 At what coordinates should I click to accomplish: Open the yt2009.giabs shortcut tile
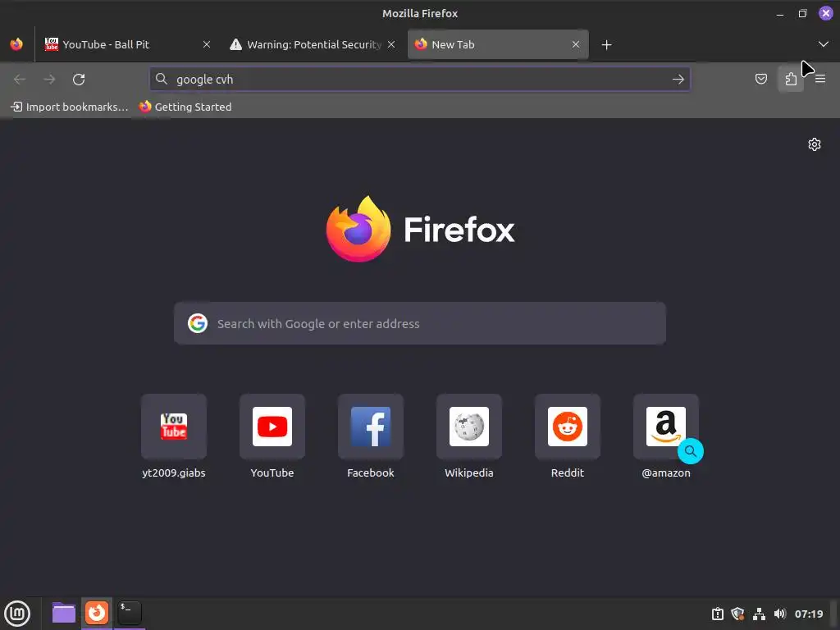click(x=174, y=427)
